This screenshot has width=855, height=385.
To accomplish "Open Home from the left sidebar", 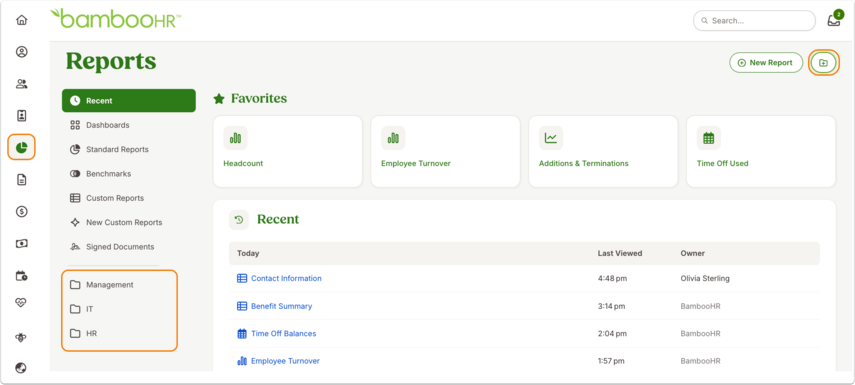I will [21, 20].
